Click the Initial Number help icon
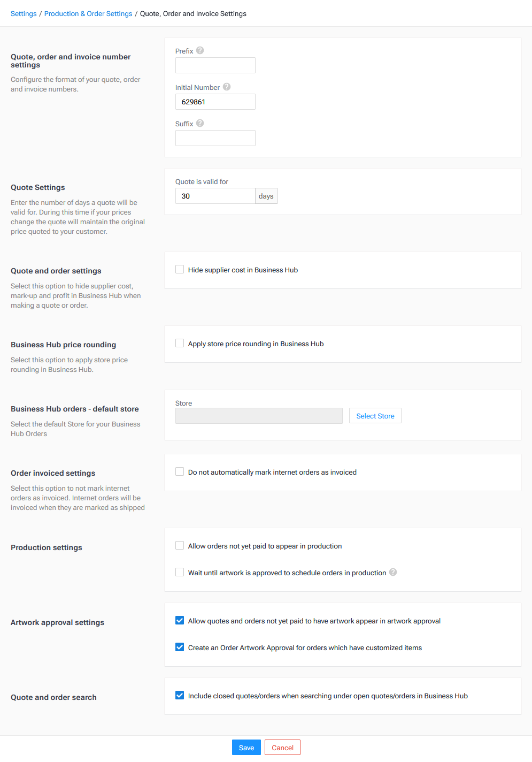The width and height of the screenshot is (532, 762). [226, 87]
